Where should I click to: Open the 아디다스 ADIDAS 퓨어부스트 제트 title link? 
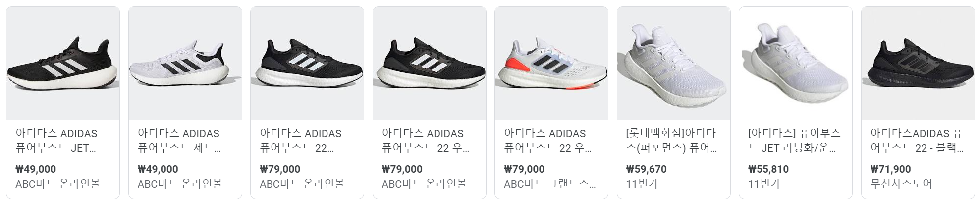coord(179,140)
